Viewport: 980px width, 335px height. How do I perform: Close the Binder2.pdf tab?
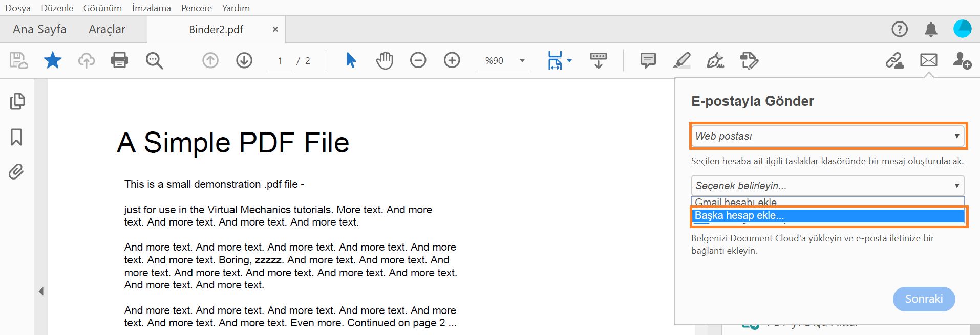coord(275,29)
